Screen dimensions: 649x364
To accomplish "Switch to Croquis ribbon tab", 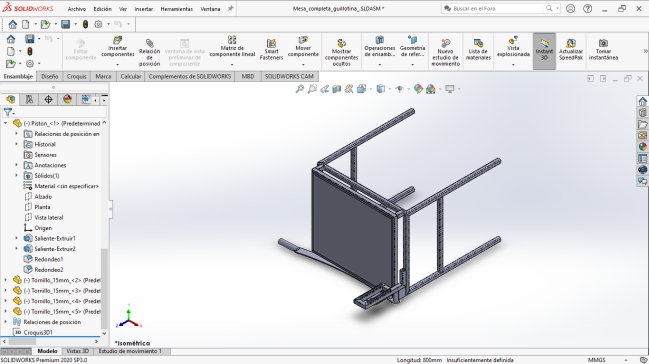I will point(77,76).
